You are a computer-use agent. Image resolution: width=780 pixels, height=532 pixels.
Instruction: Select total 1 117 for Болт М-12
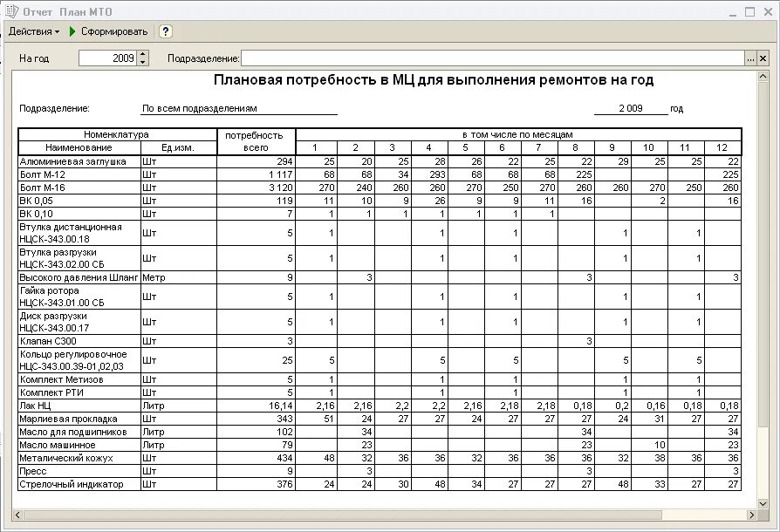[x=256, y=174]
